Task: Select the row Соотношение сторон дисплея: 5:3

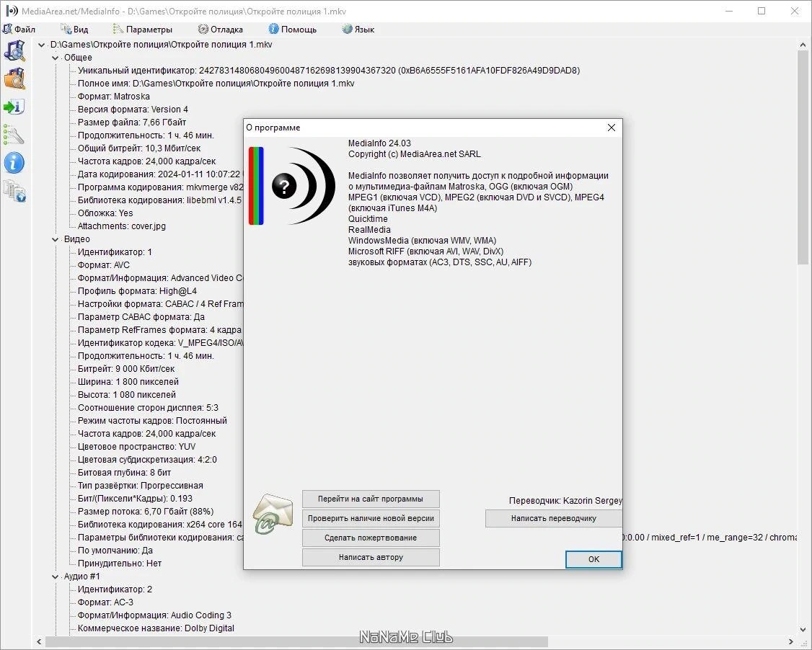Action: pyautogui.click(x=148, y=408)
